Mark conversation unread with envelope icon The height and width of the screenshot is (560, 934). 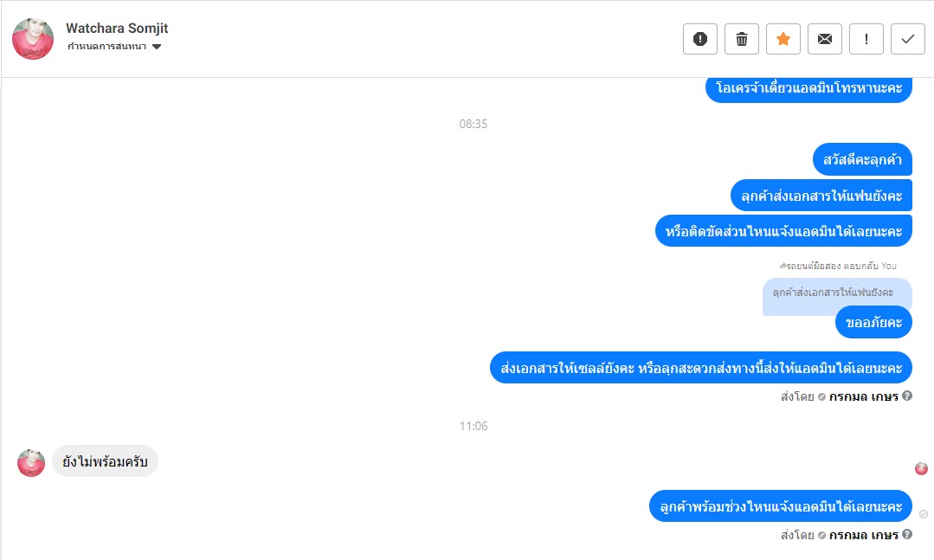click(x=825, y=39)
